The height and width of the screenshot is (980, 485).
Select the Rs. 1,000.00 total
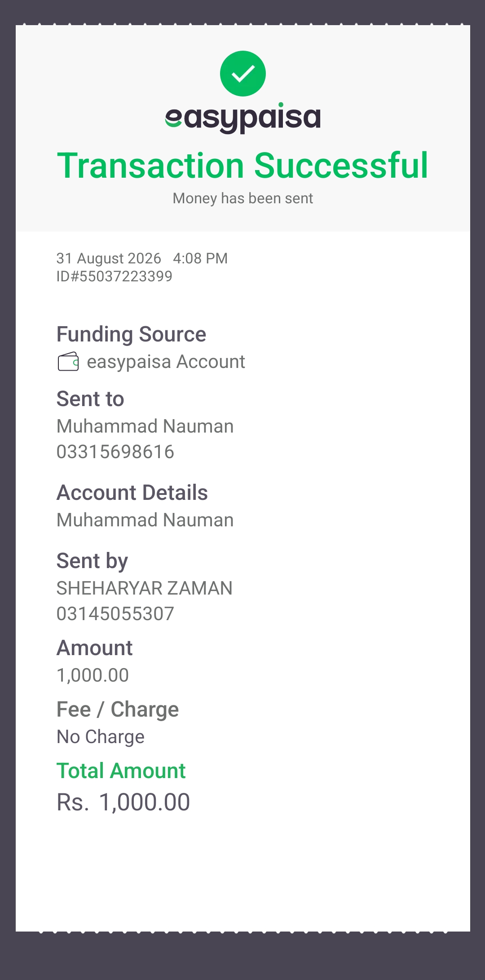tap(123, 802)
